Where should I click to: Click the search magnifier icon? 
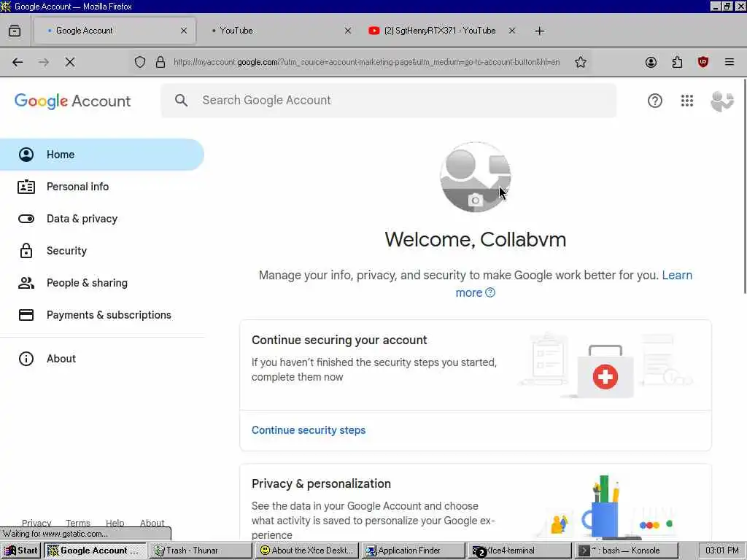181,101
